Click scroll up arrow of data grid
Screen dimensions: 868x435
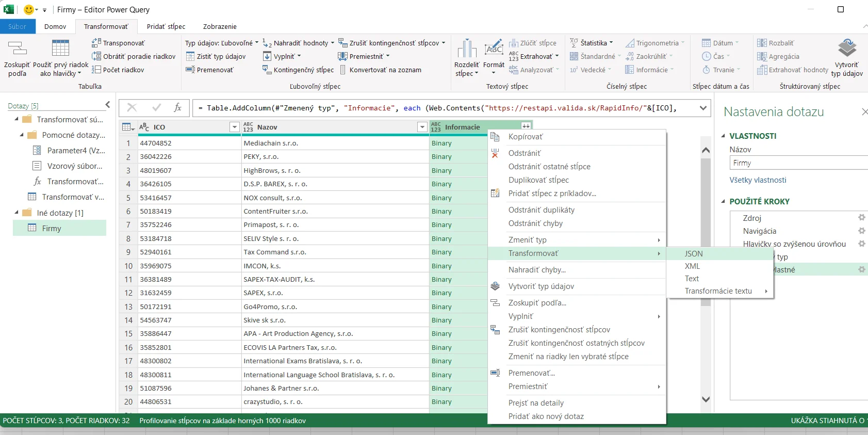coord(706,150)
